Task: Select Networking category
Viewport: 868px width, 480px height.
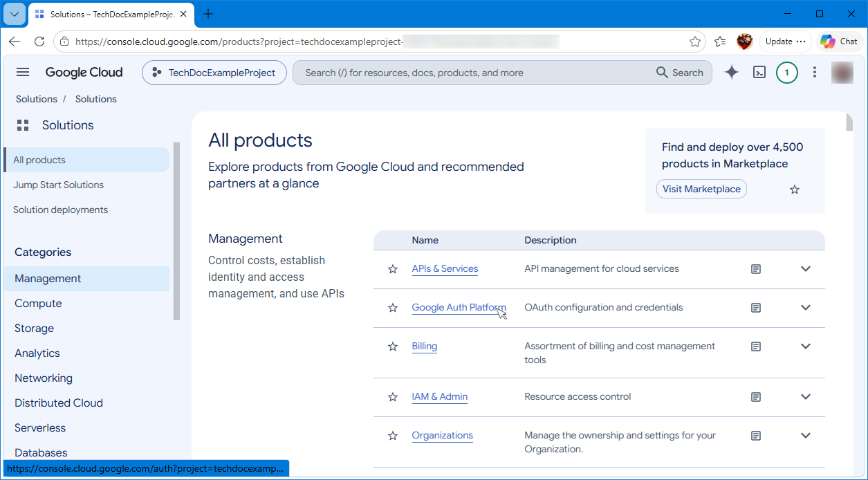Action: click(x=44, y=378)
